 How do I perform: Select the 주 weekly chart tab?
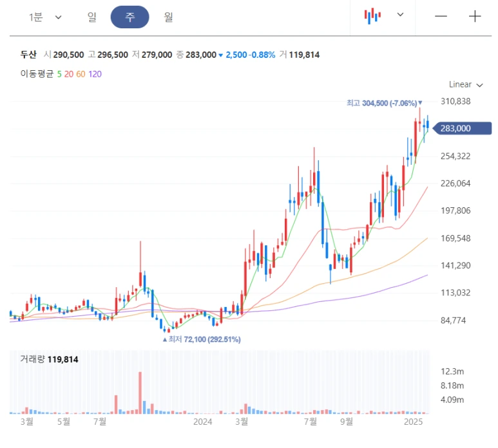[x=129, y=17]
